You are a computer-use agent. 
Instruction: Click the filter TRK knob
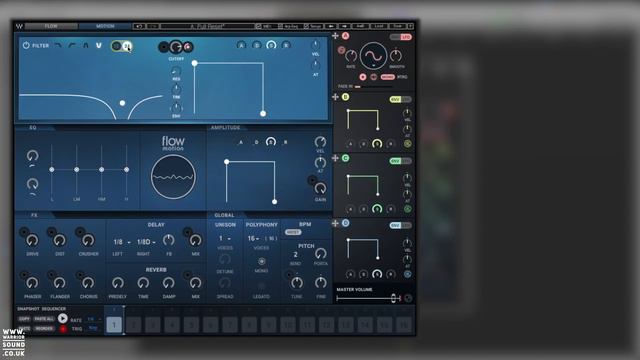click(176, 89)
